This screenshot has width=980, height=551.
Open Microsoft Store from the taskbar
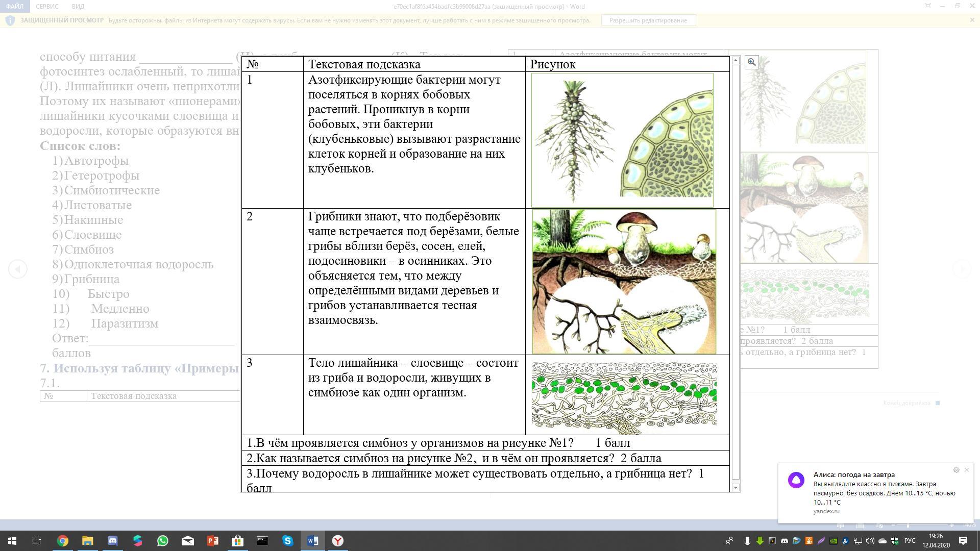237,541
